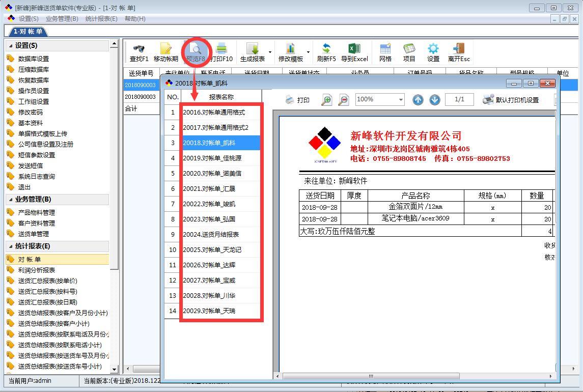Open 公司信息设置及注册 sidebar item

pos(46,144)
